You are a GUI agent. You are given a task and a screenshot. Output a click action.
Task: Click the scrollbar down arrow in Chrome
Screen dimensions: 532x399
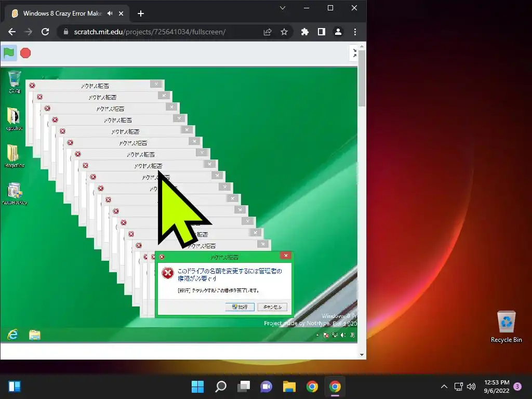(362, 355)
